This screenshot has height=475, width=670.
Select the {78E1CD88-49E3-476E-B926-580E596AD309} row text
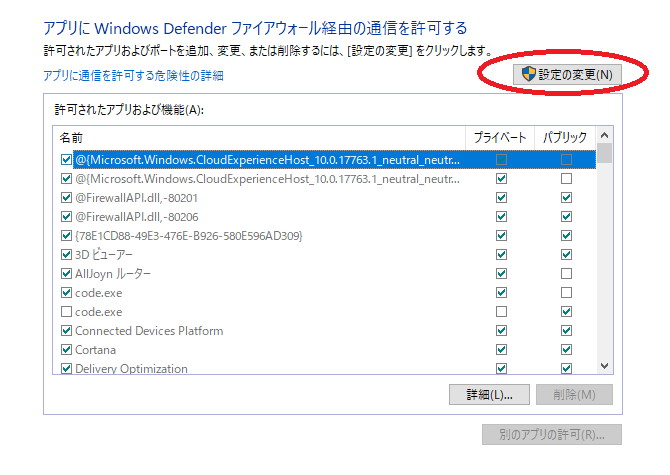[189, 236]
